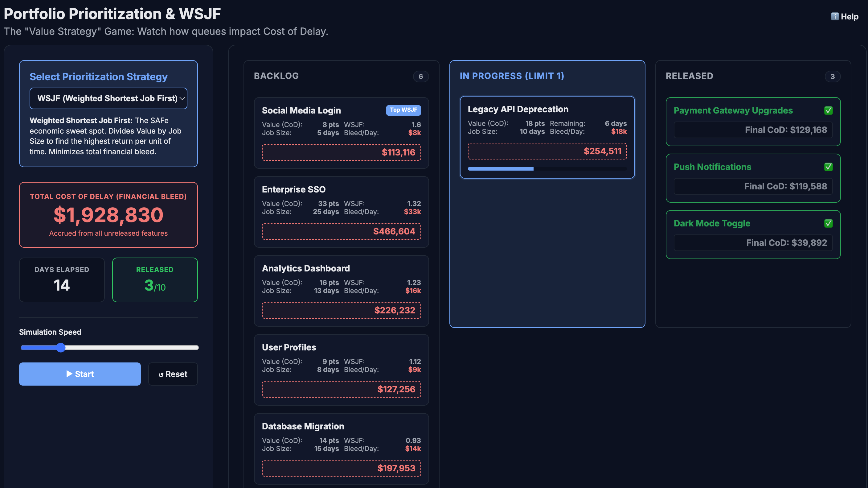Adjust the Simulation Speed slider
Viewport: 868px width, 488px height.
pyautogui.click(x=109, y=347)
